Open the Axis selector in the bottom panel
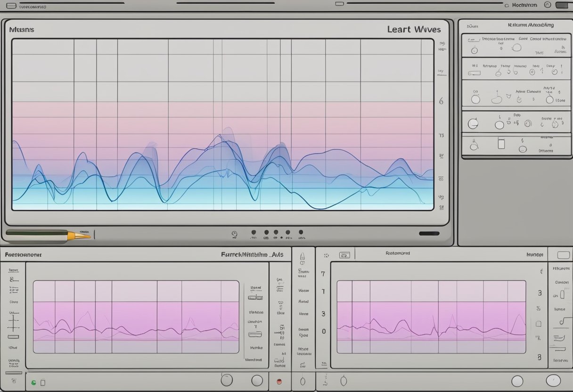This screenshot has width=573, height=392. (252, 254)
